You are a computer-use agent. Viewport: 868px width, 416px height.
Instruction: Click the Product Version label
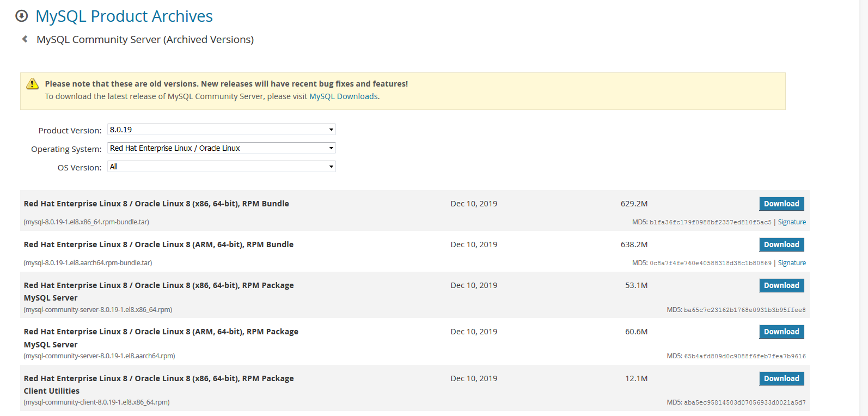pyautogui.click(x=70, y=131)
